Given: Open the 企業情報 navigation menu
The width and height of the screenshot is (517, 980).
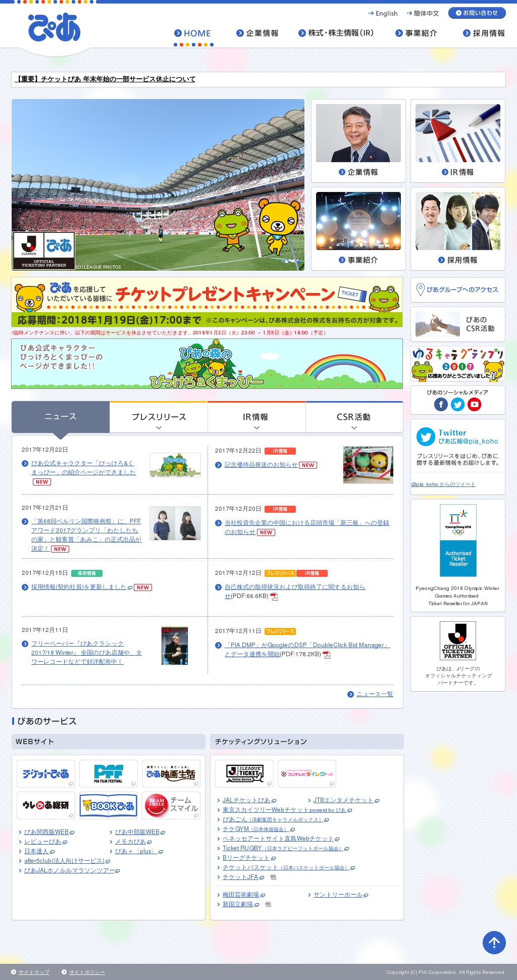Looking at the screenshot, I should point(257,33).
